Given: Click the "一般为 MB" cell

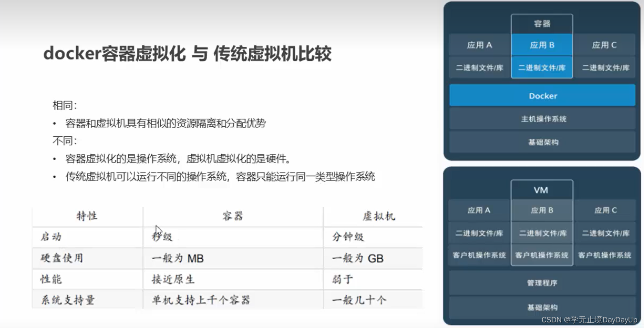Looking at the screenshot, I should tap(178, 258).
